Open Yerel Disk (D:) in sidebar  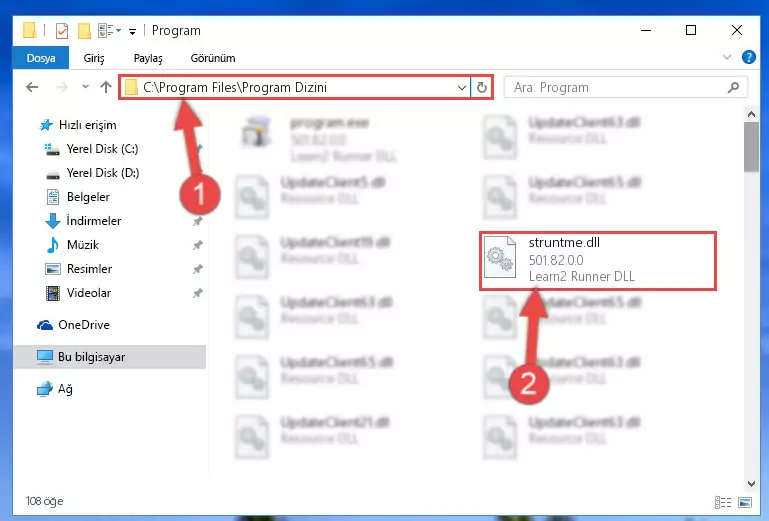click(x=103, y=173)
